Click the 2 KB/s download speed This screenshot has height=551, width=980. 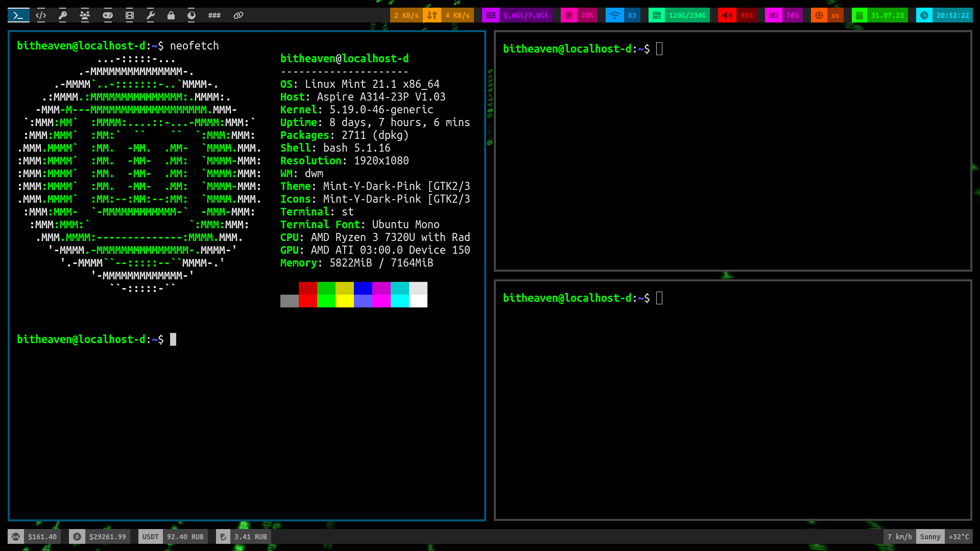coord(407,15)
